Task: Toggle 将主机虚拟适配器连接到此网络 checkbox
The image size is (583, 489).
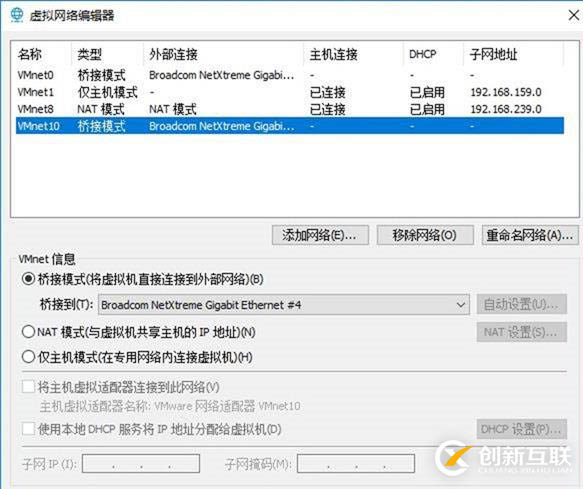Action: point(29,386)
